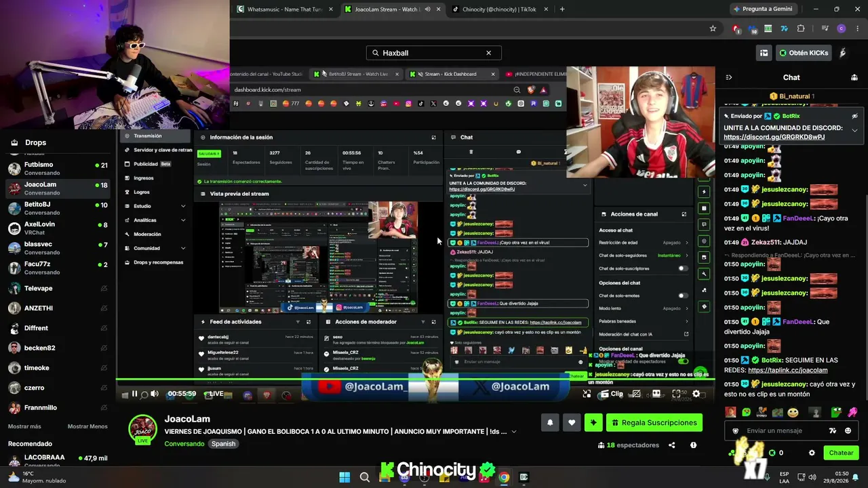Image resolution: width=868 pixels, height=488 pixels.
Task: Clear the Haxball search field
Action: click(488, 53)
